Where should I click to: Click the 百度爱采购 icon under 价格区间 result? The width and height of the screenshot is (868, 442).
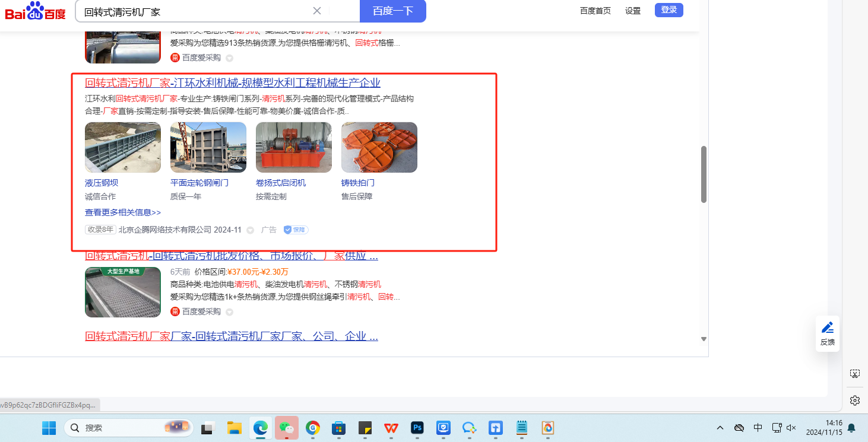pyautogui.click(x=175, y=311)
